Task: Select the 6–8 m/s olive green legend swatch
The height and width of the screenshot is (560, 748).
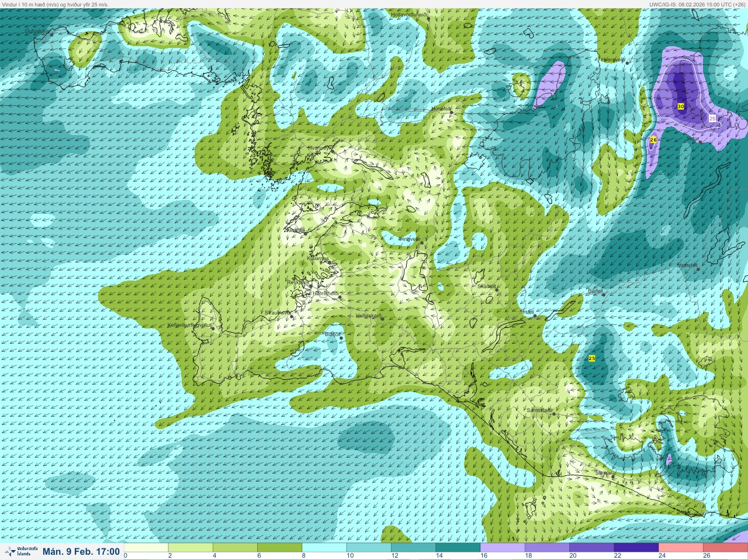Action: 280,548
